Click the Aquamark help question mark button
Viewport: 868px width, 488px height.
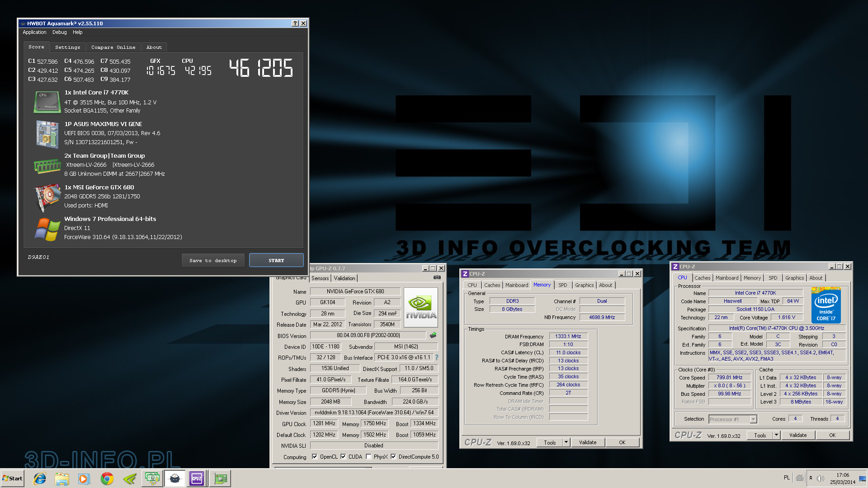tap(295, 23)
